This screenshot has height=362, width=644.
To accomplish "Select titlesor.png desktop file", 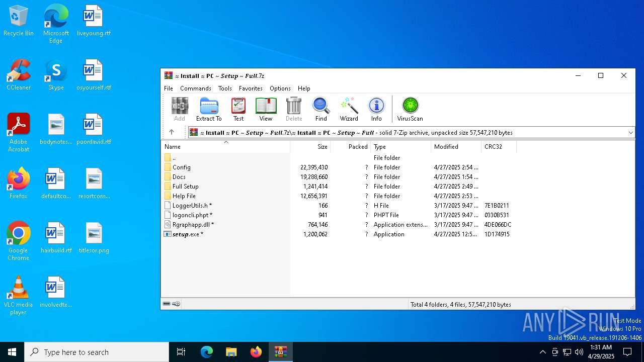I will click(x=94, y=238).
